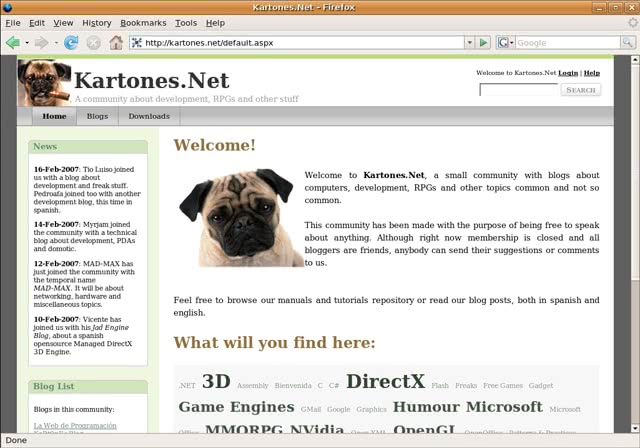Open the File menu

pos(13,23)
